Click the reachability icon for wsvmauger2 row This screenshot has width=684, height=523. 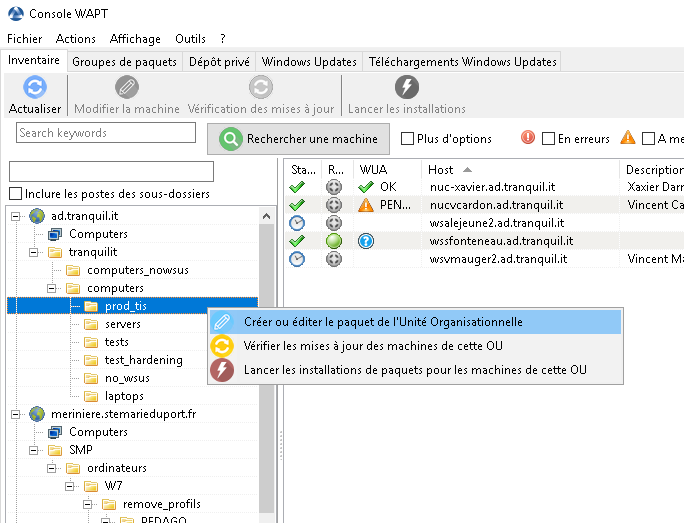[334, 259]
